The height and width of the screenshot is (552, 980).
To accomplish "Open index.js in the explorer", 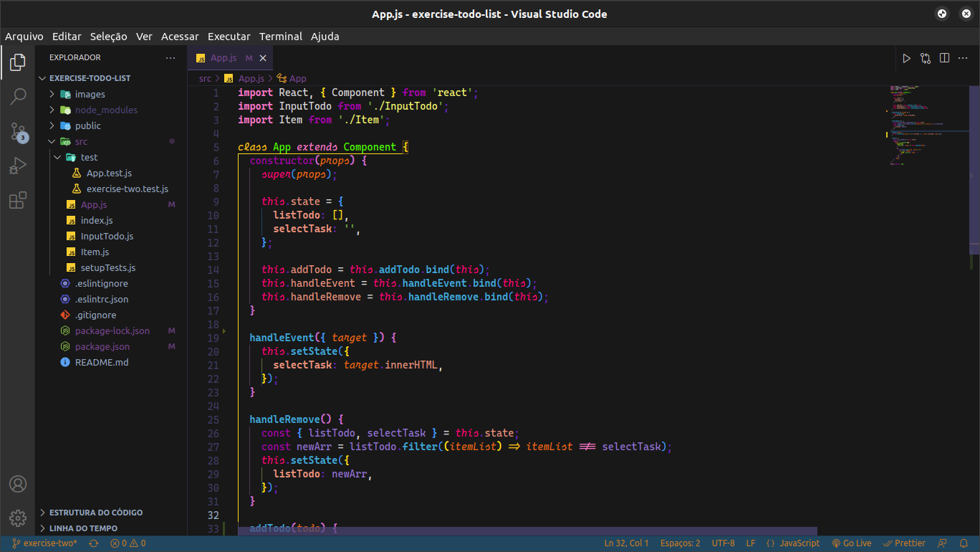I will tap(110, 220).
